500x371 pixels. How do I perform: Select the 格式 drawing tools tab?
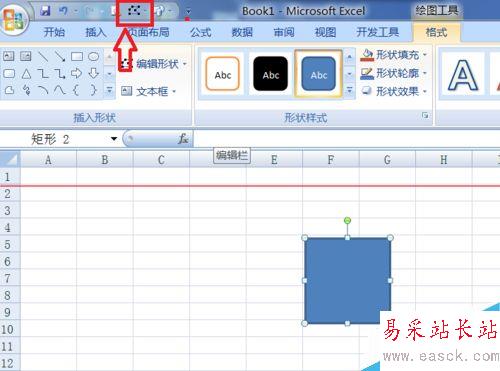pyautogui.click(x=436, y=32)
